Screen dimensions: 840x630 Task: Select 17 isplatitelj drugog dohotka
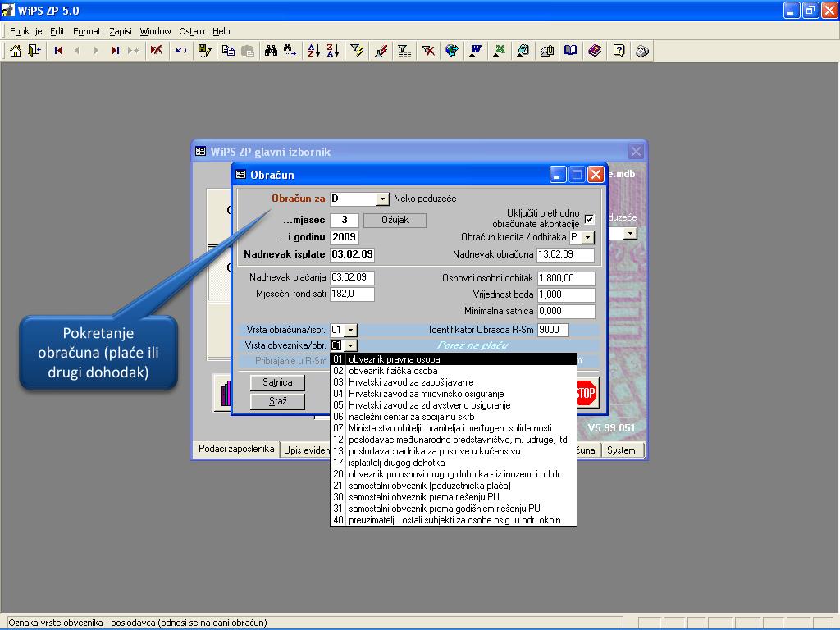click(453, 463)
